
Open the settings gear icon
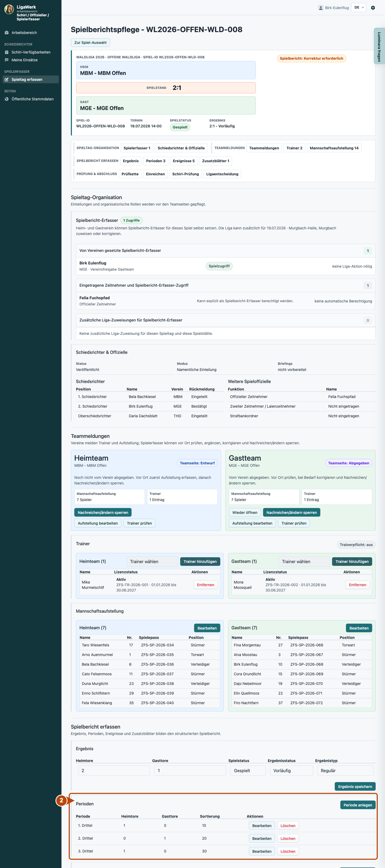[x=373, y=8]
